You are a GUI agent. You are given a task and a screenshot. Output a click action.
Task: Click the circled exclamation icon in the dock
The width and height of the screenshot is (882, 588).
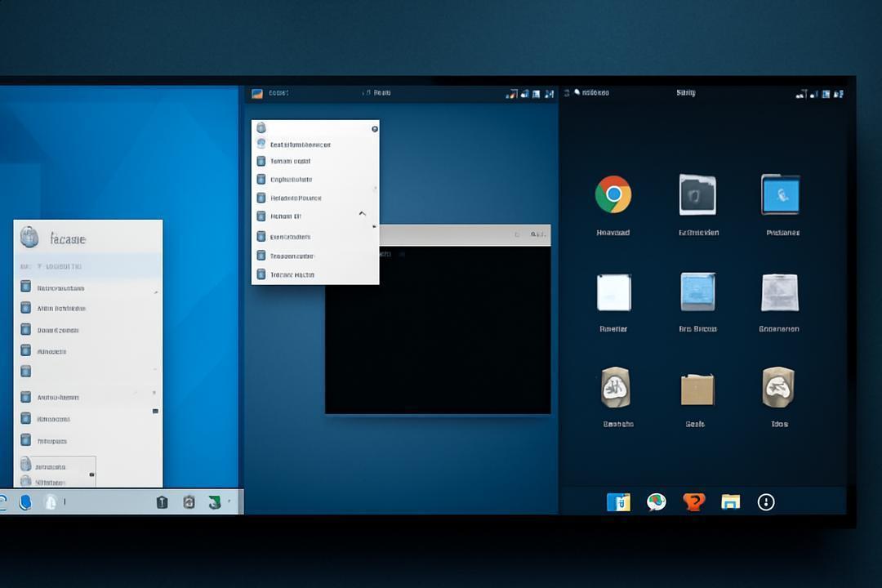(765, 502)
